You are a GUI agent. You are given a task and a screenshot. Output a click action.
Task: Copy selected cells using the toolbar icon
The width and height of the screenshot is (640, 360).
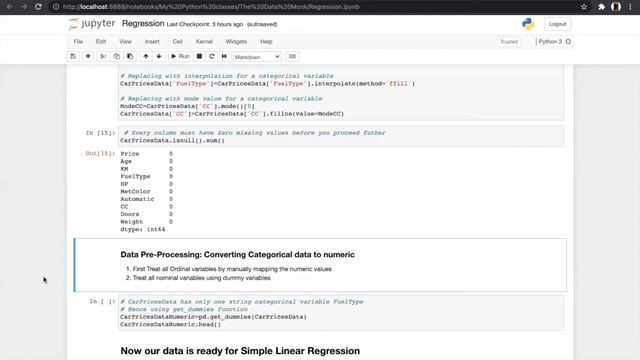pyautogui.click(x=117, y=56)
